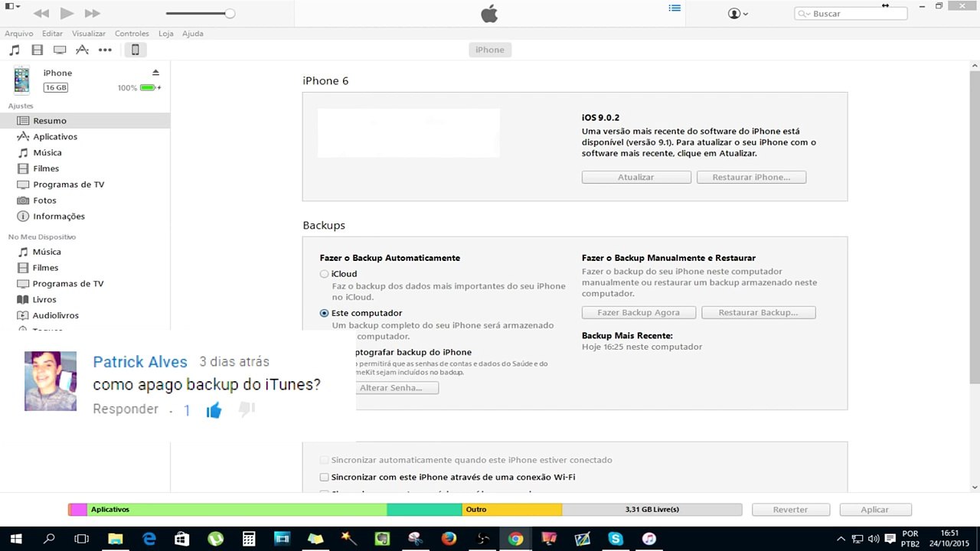Open the Action Center notification icon

tap(890, 539)
